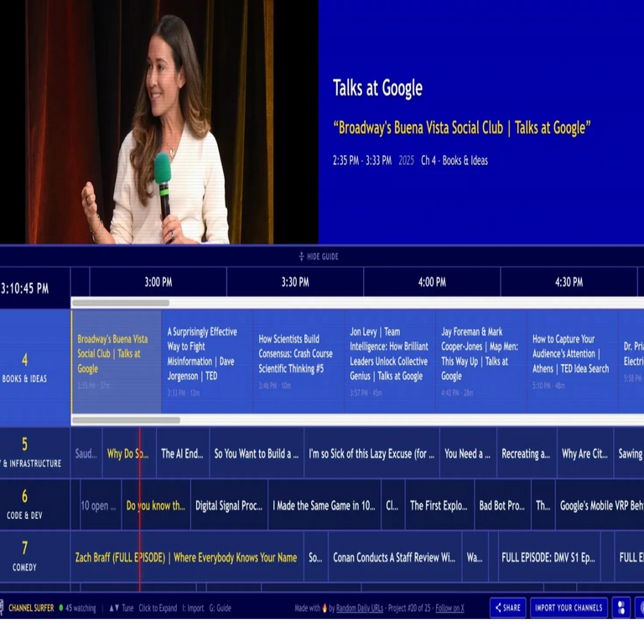This screenshot has height=644, width=644.
Task: Select '10 open ...' program on channel 6
Action: click(x=101, y=505)
